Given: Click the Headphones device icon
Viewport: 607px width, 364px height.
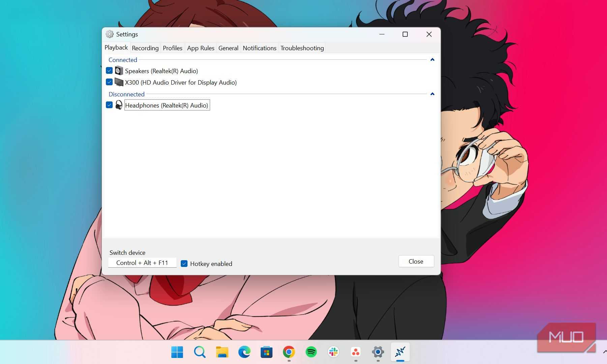Looking at the screenshot, I should (x=119, y=105).
